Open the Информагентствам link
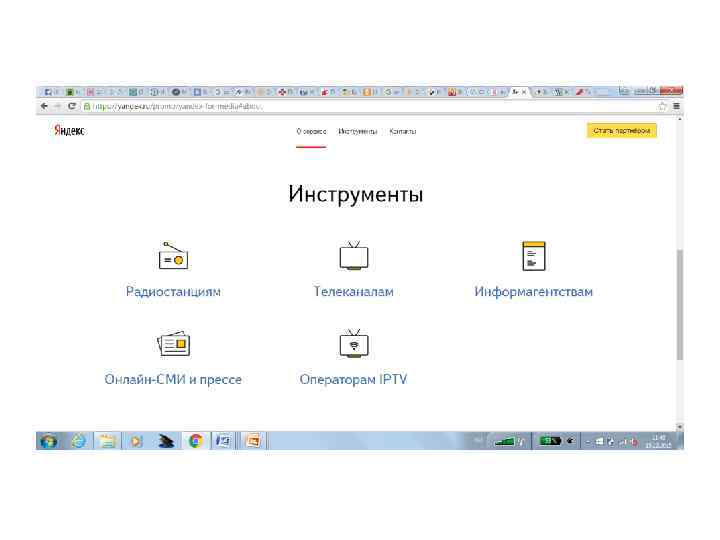Image resolution: width=720 pixels, height=540 pixels. [x=534, y=292]
